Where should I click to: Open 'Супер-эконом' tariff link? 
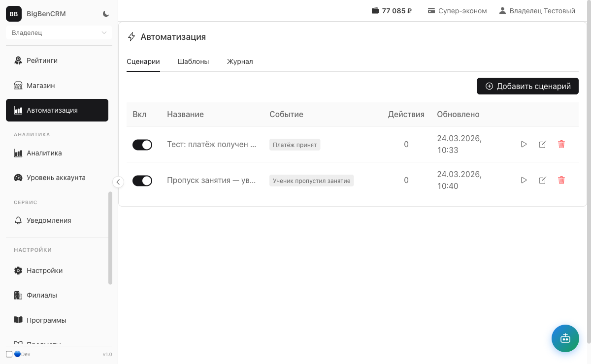pos(457,11)
